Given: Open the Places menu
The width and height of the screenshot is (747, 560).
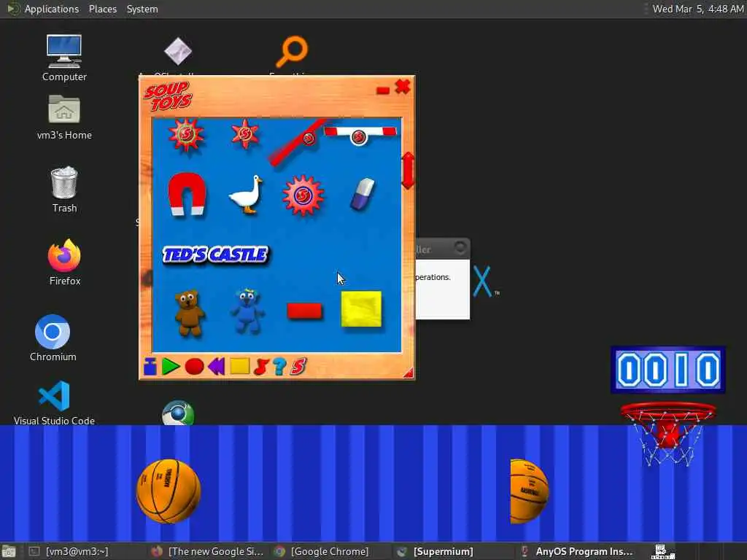Looking at the screenshot, I should [x=102, y=9].
